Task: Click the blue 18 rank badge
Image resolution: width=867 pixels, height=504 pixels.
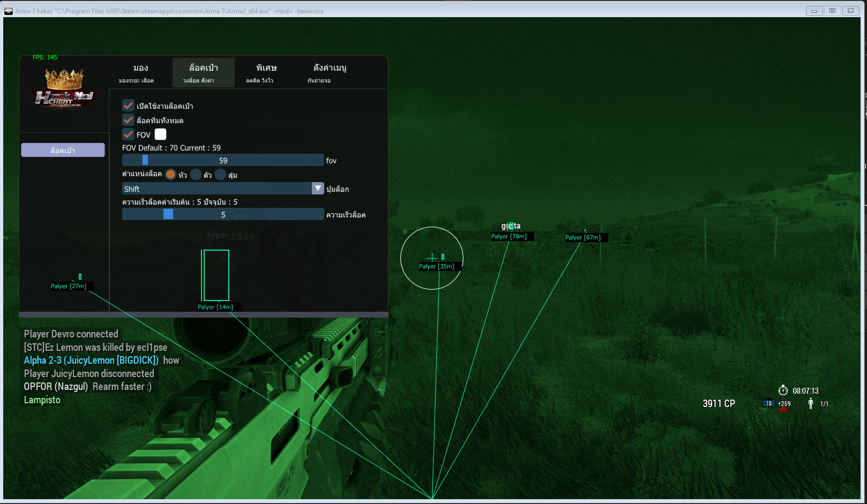Action: pyautogui.click(x=768, y=403)
